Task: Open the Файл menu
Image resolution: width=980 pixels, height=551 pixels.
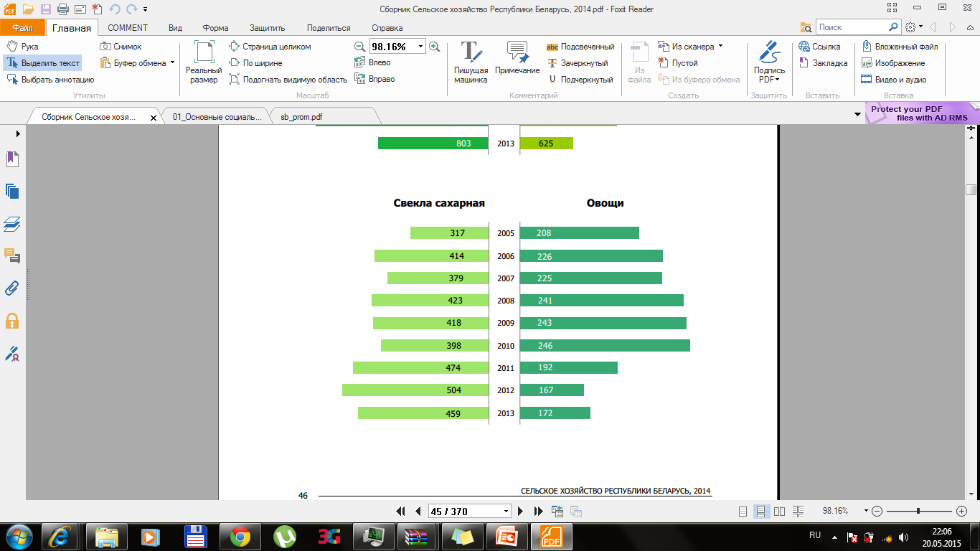Action: tap(22, 28)
